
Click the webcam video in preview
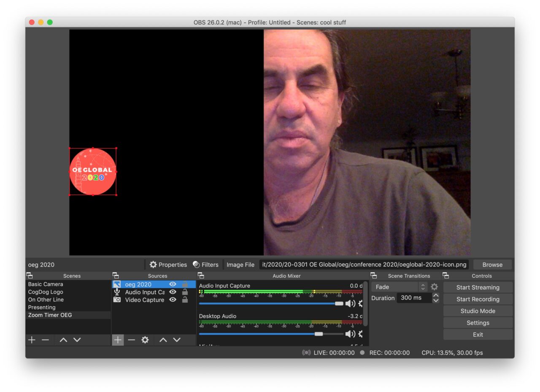(367, 142)
